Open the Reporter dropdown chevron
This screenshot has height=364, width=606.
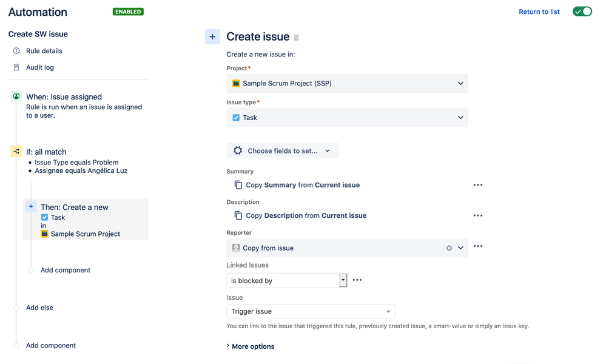tap(460, 248)
